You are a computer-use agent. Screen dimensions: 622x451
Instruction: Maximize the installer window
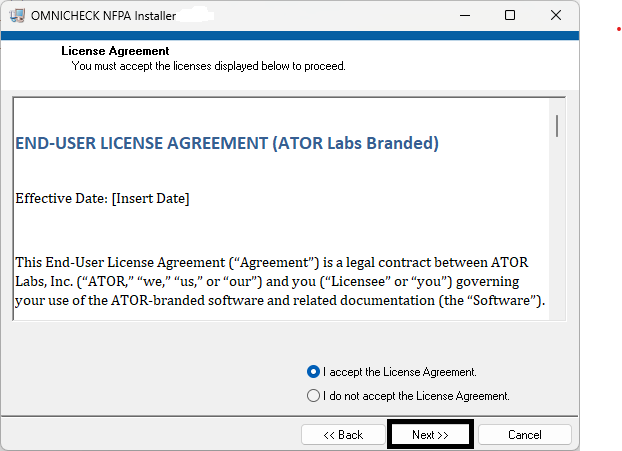(510, 15)
